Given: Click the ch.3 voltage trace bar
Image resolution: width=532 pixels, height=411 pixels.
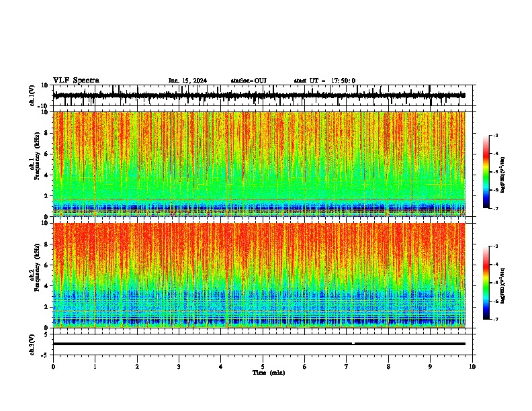Looking at the screenshot, I should (x=259, y=344).
